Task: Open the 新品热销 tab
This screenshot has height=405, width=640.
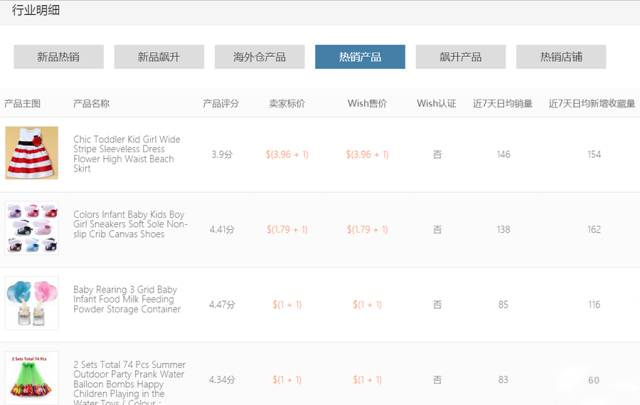Action: tap(58, 57)
